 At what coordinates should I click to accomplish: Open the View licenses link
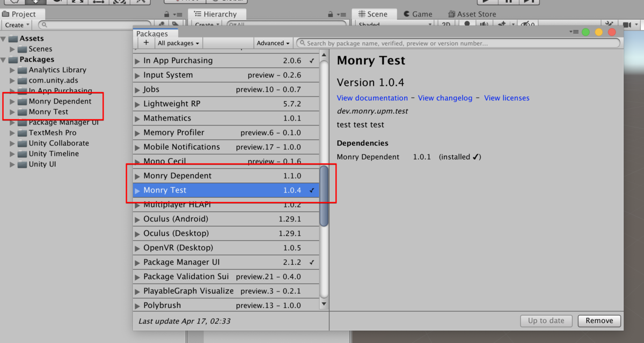507,98
